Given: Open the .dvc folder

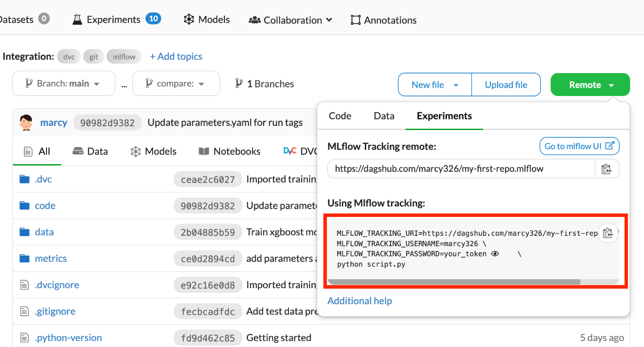Looking at the screenshot, I should (x=43, y=179).
